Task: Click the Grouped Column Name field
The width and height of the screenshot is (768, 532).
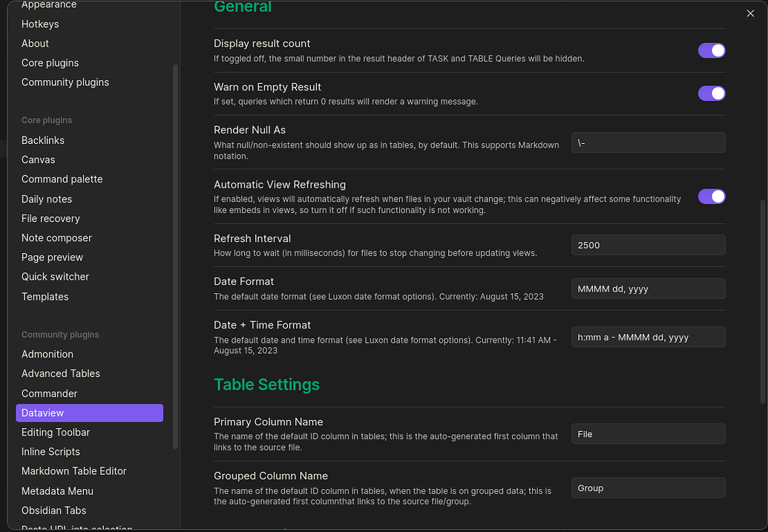Action: (648, 488)
